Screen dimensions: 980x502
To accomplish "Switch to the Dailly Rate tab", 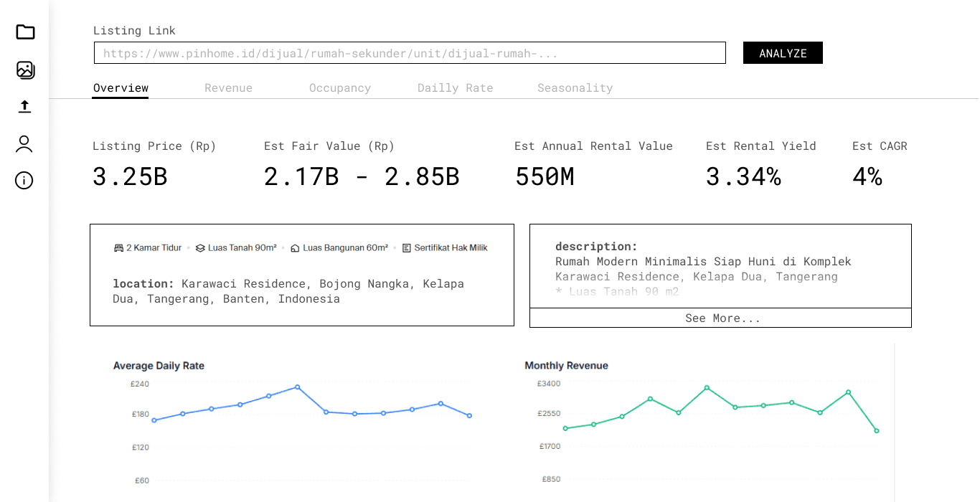I will 455,87.
